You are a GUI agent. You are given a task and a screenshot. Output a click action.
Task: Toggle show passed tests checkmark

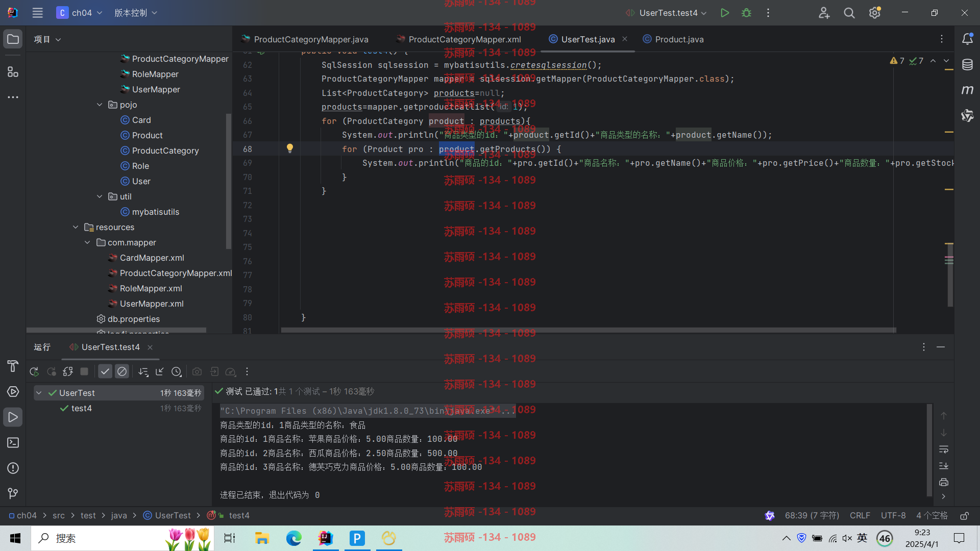[x=105, y=372]
